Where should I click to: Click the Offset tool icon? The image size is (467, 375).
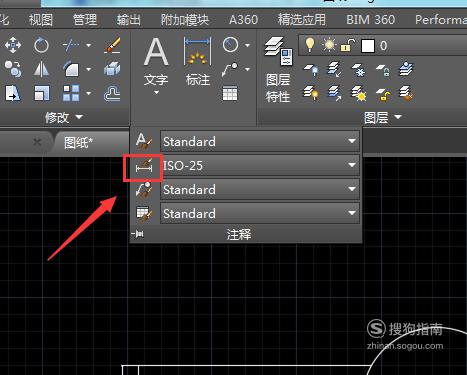tap(112, 93)
